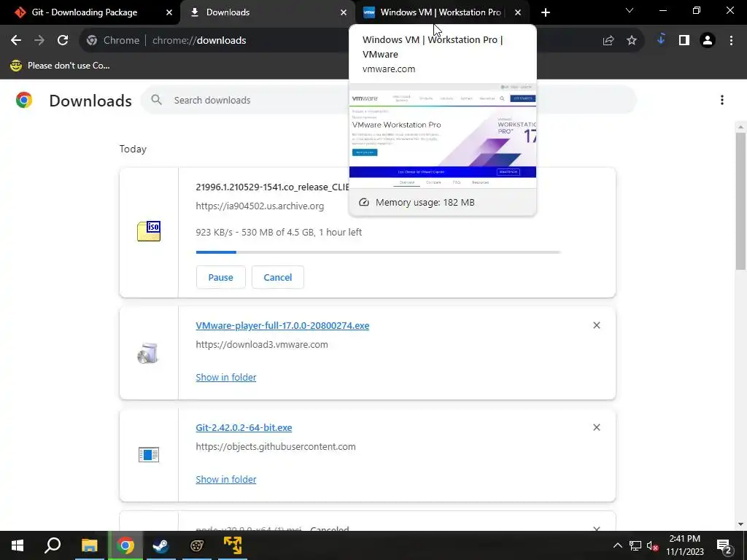Click the Search downloads field
The height and width of the screenshot is (560, 747).
click(388, 100)
